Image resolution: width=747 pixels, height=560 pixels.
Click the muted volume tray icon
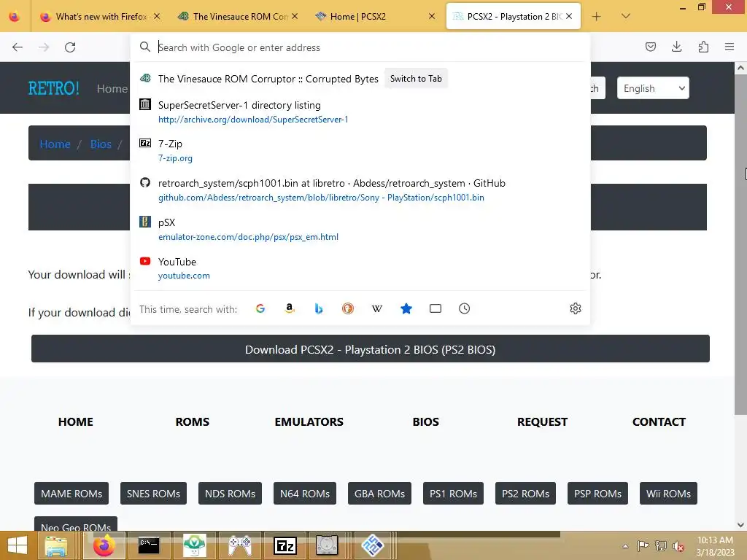(678, 546)
